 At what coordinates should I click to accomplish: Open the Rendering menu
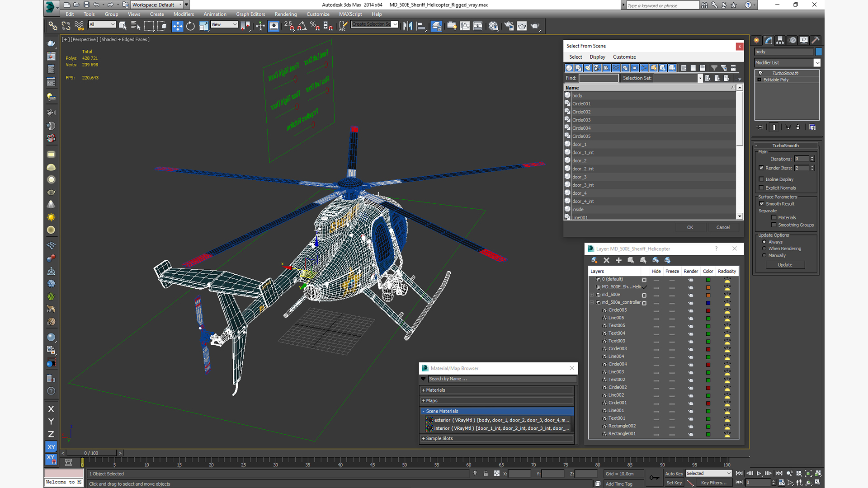click(286, 14)
